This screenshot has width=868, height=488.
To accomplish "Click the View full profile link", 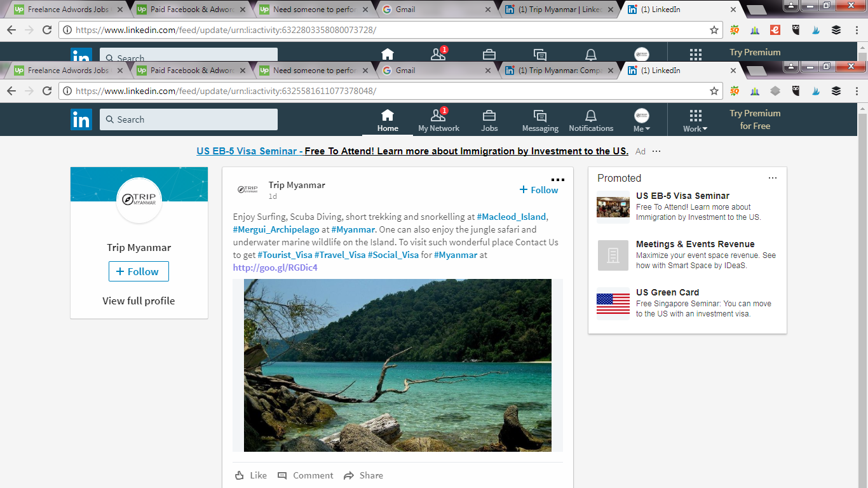I will click(139, 301).
